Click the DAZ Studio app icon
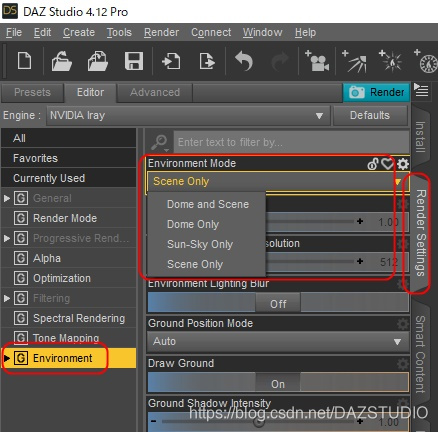Viewport: 438px width, 432px height. [10, 11]
